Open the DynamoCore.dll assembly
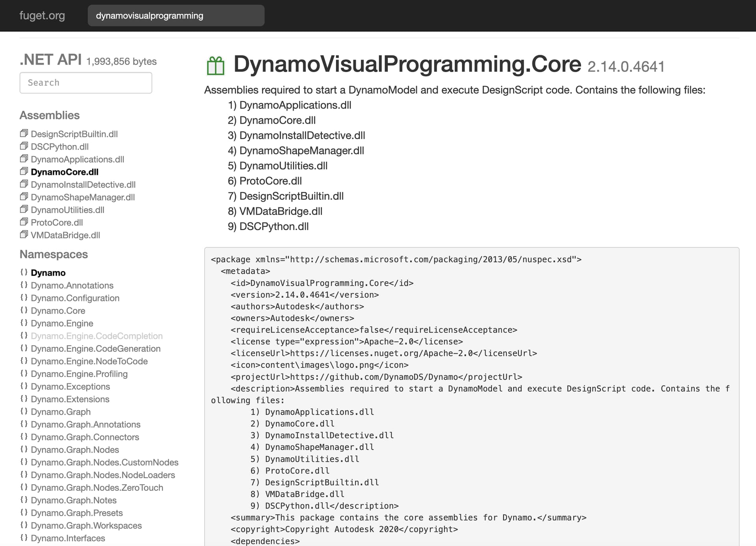The width and height of the screenshot is (756, 546). pos(65,172)
